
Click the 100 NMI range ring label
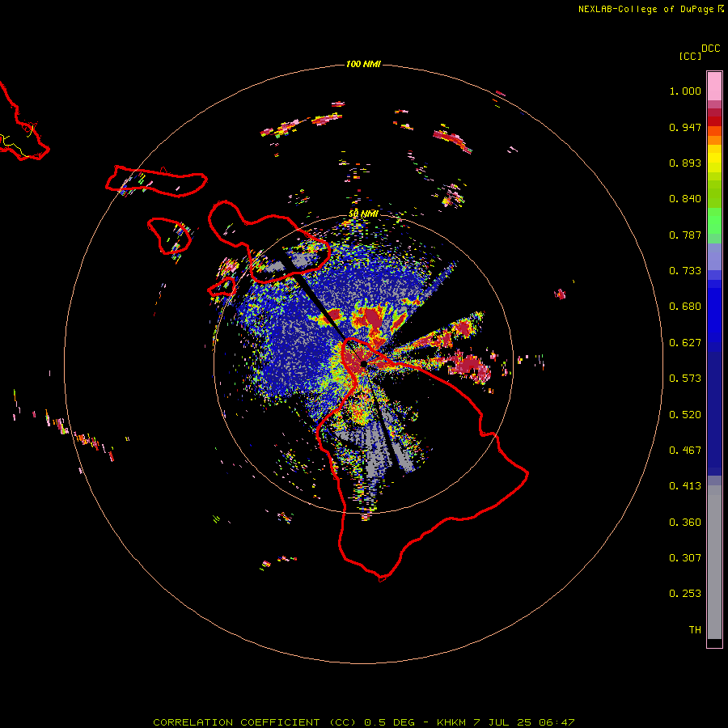click(x=363, y=64)
